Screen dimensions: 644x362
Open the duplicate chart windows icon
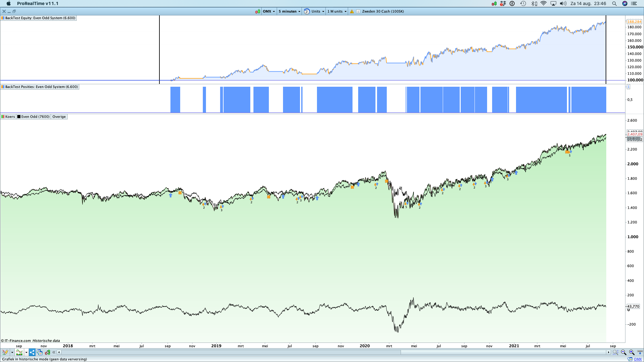(40, 352)
